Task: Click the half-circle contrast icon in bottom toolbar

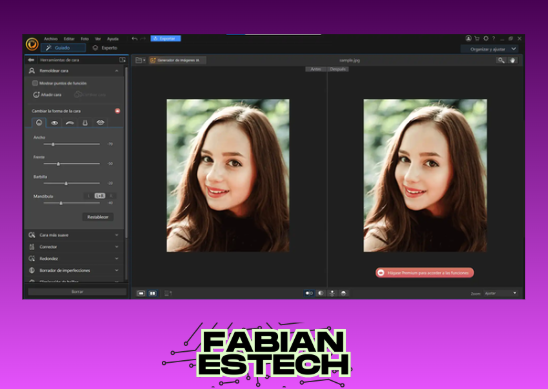Action: (x=320, y=293)
